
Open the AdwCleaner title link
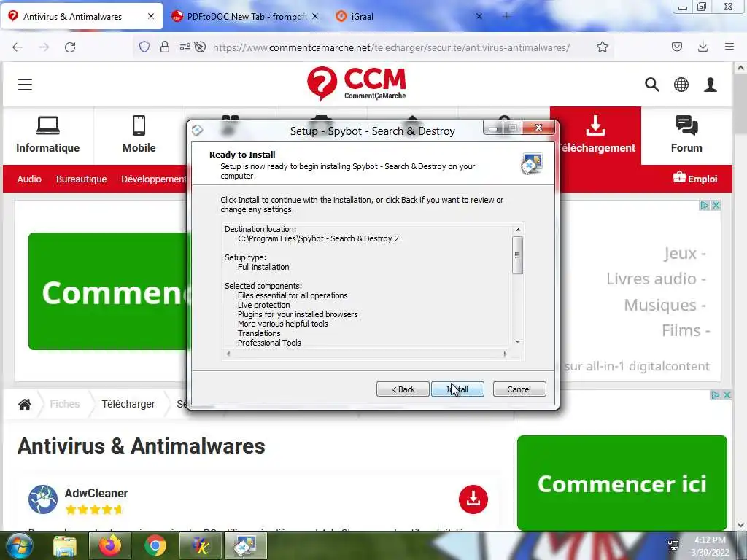[96, 493]
